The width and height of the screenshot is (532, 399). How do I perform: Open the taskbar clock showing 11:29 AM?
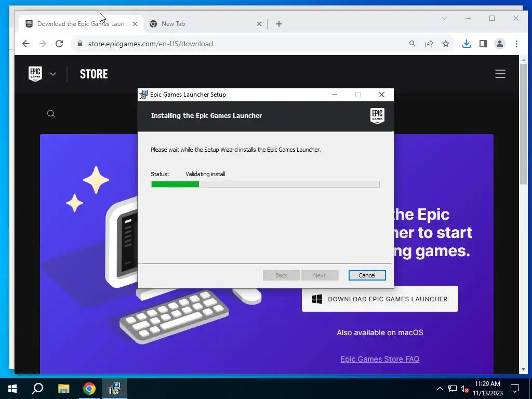point(487,389)
